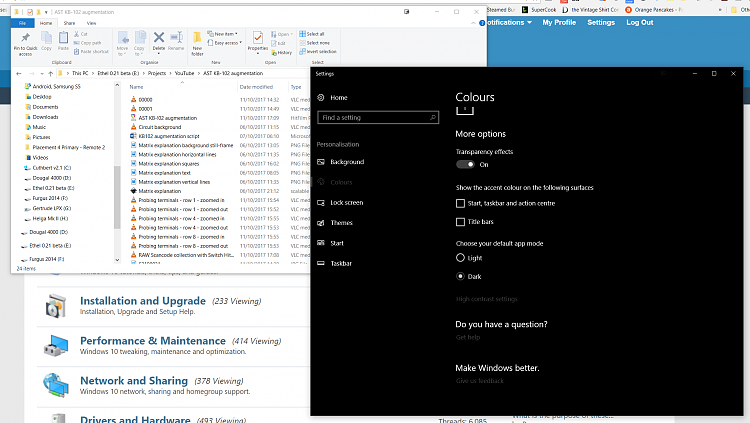Viewport: 750px width, 423px height.
Task: Open Background in Settings sidebar
Action: click(347, 162)
